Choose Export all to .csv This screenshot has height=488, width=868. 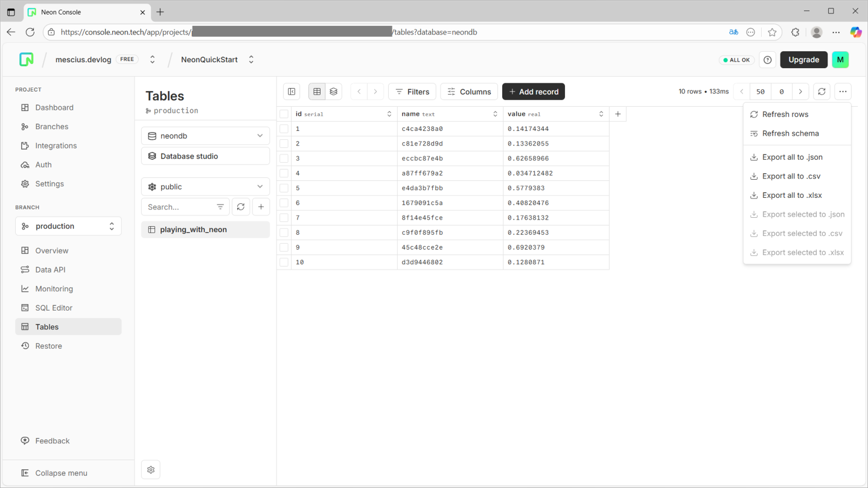(791, 176)
